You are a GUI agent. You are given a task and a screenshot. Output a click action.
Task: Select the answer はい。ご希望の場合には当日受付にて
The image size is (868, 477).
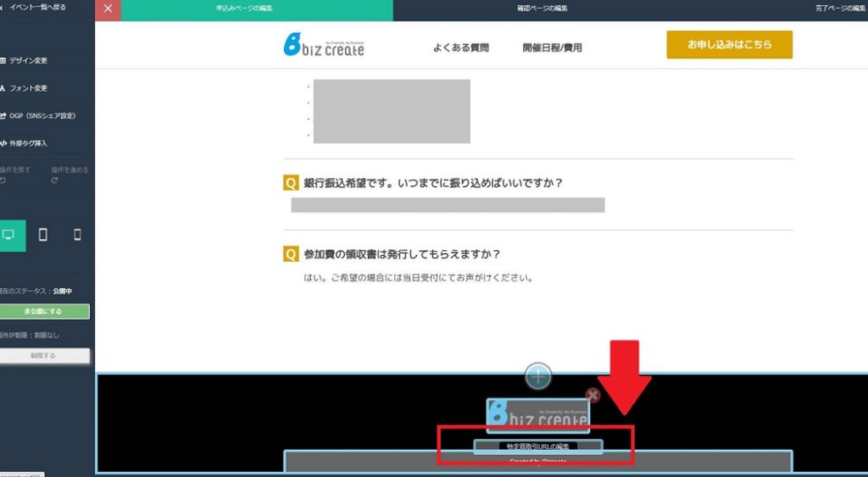coord(419,278)
